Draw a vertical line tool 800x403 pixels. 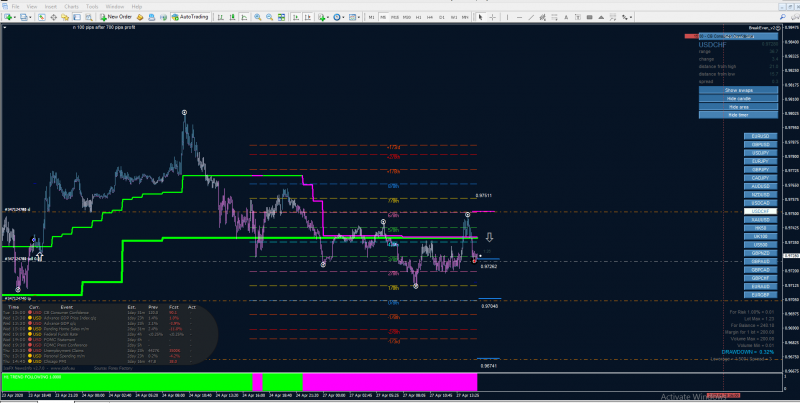point(507,17)
